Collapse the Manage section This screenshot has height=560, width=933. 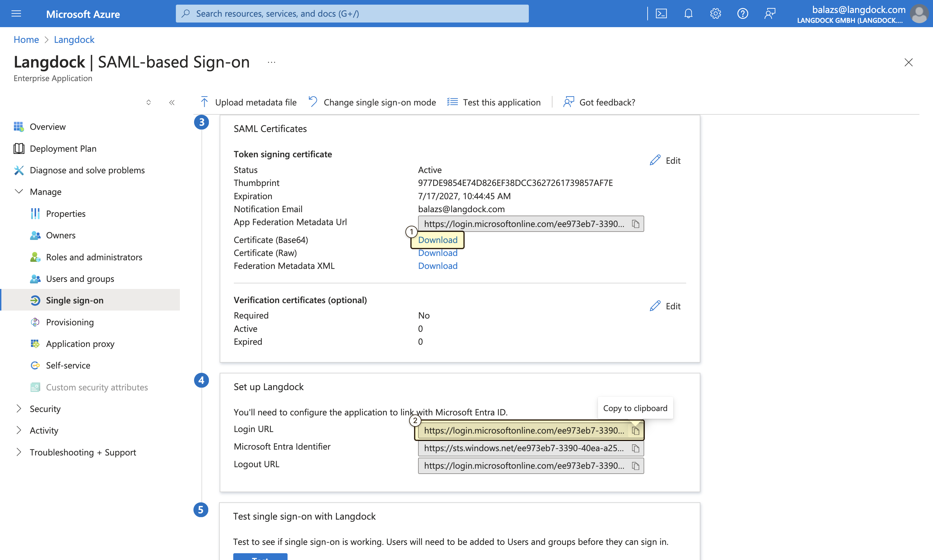tap(19, 192)
